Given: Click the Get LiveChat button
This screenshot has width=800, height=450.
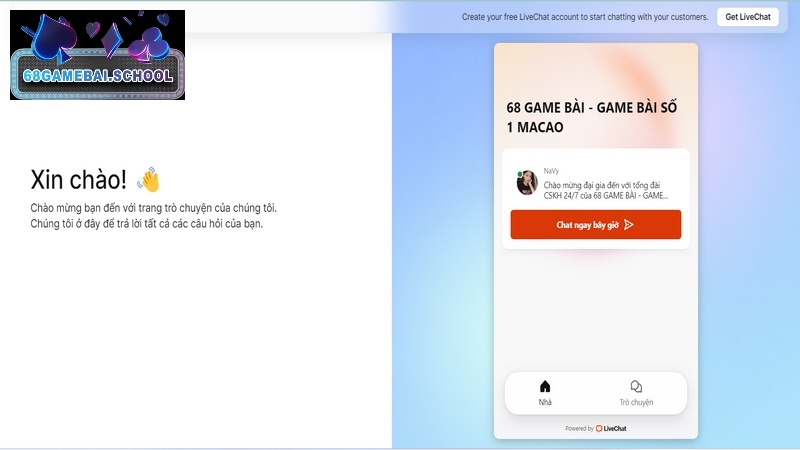Looking at the screenshot, I should pyautogui.click(x=747, y=17).
